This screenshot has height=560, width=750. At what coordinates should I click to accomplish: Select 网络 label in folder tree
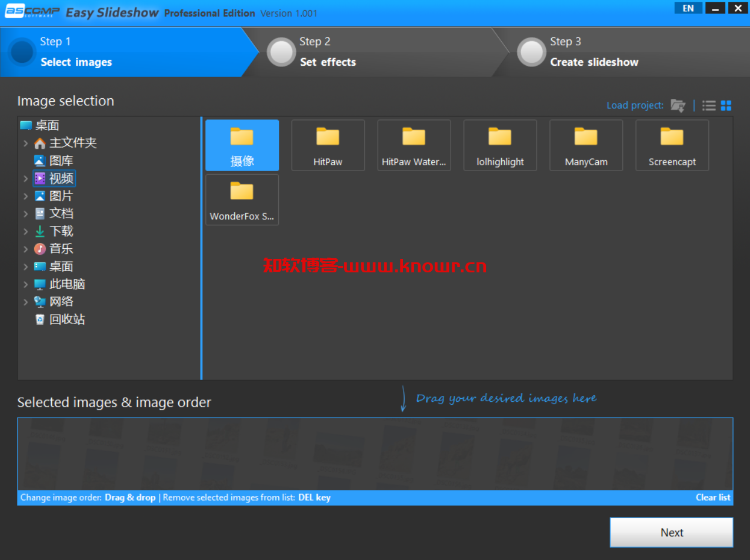click(x=61, y=302)
